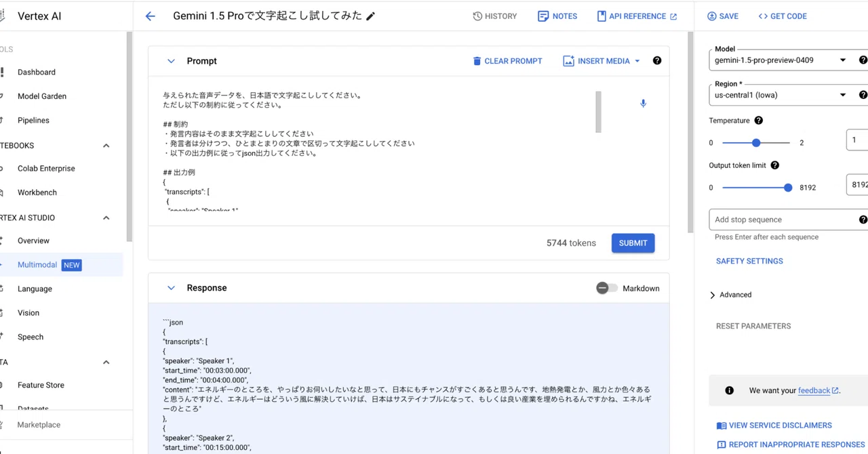Click the main content vertical scrollbar
The image size is (868, 454).
point(690,132)
